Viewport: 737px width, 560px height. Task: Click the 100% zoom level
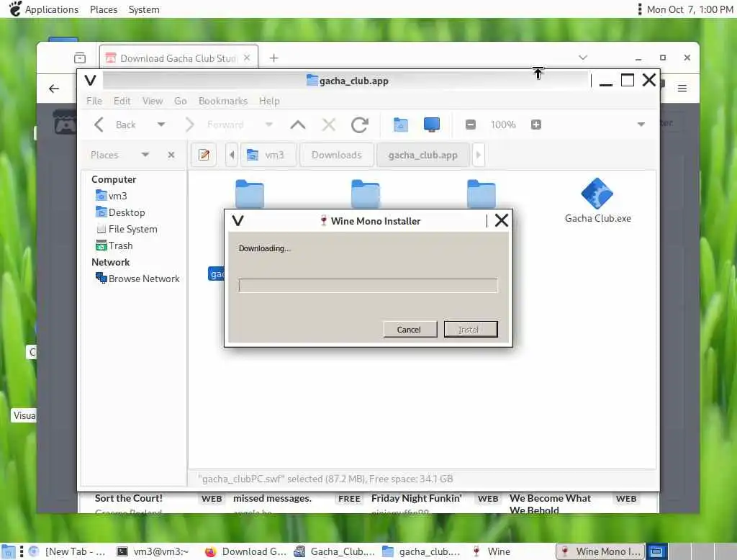pos(503,125)
